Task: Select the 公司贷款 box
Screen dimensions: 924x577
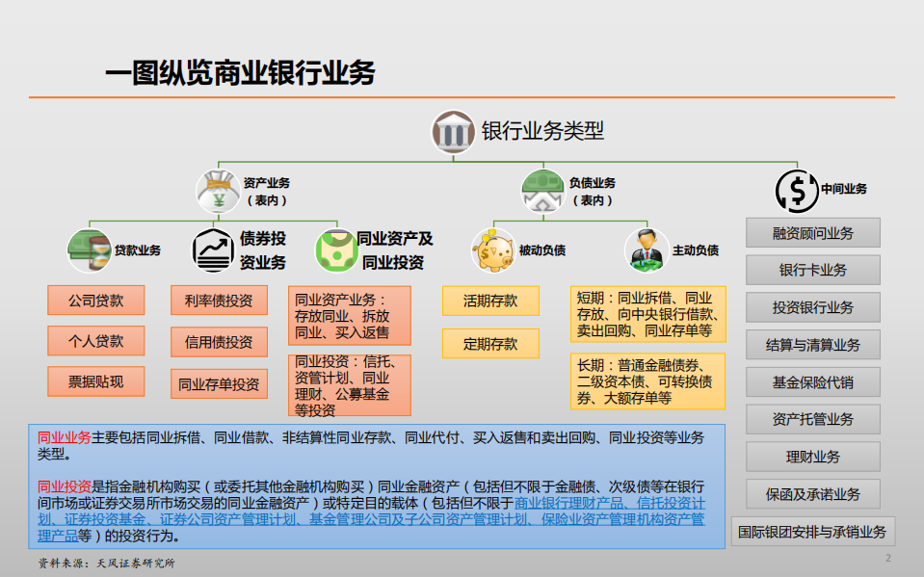Action: [96, 300]
